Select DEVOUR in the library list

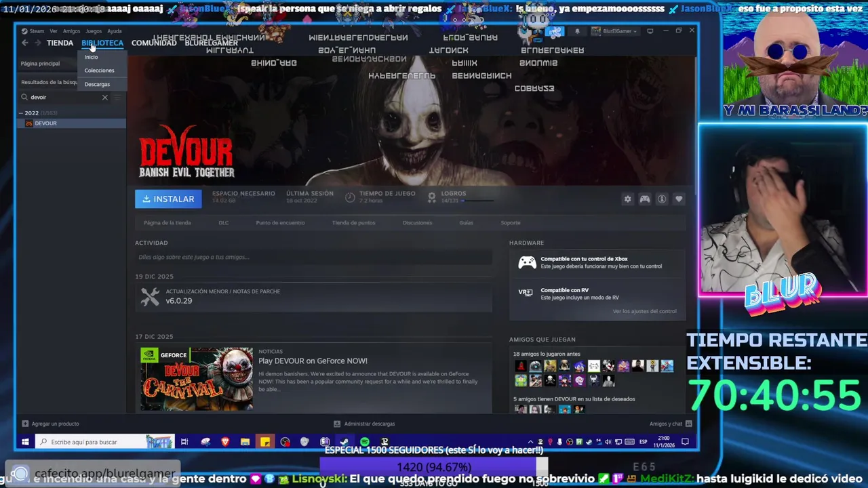click(71, 123)
